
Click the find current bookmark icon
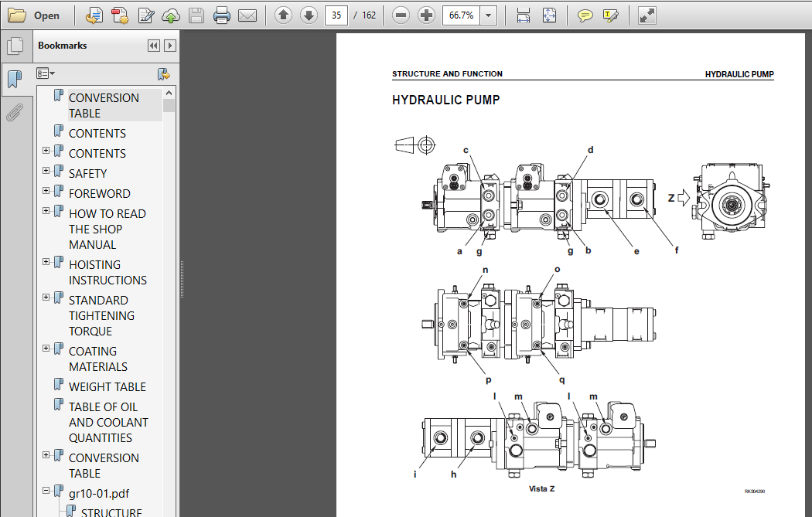(x=164, y=74)
